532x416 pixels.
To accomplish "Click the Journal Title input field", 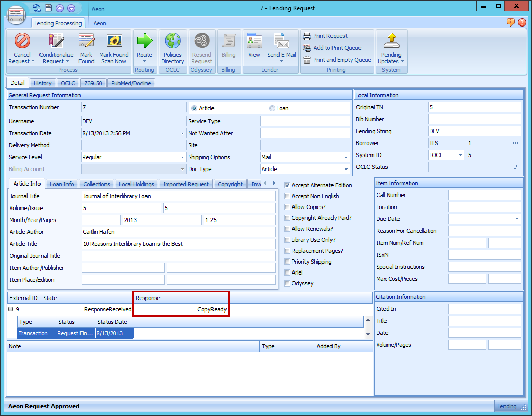I will pyautogui.click(x=179, y=196).
